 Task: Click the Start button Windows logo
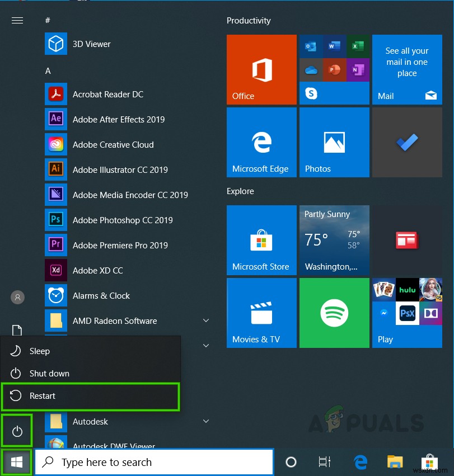pyautogui.click(x=16, y=461)
